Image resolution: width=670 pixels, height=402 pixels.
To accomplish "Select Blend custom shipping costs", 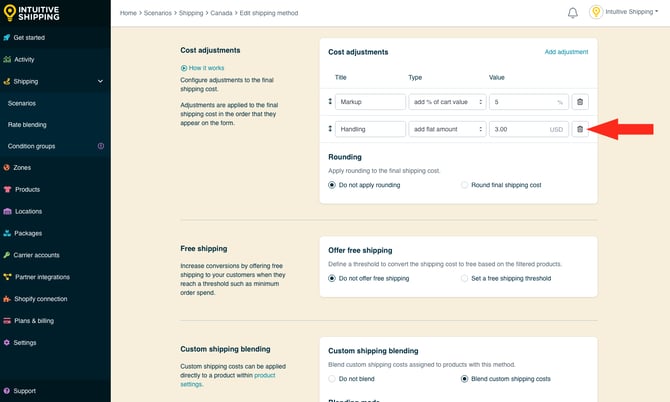I will pos(464,379).
